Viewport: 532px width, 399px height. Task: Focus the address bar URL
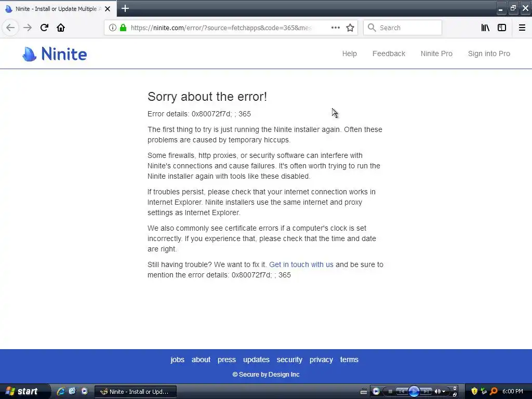point(221,28)
